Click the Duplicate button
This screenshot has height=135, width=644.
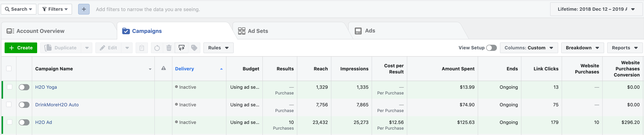tap(61, 48)
